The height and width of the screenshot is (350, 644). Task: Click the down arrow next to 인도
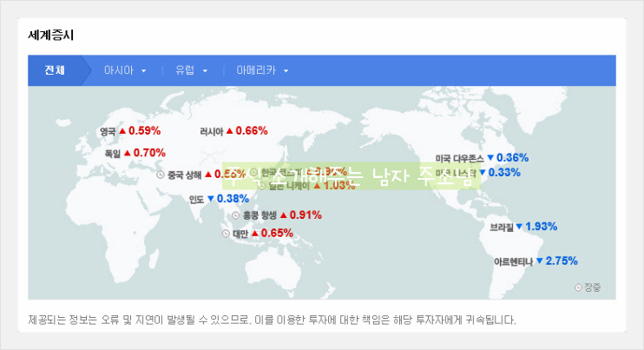click(x=211, y=198)
